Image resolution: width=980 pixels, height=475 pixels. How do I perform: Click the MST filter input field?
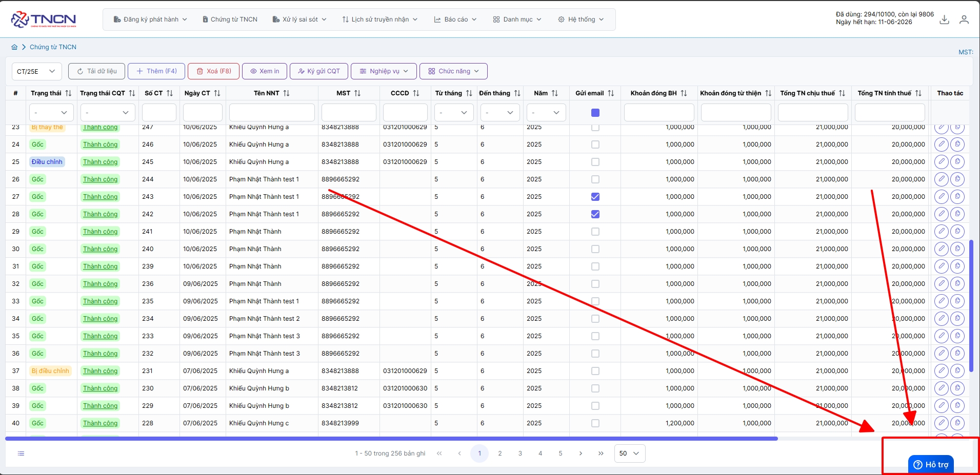click(349, 113)
